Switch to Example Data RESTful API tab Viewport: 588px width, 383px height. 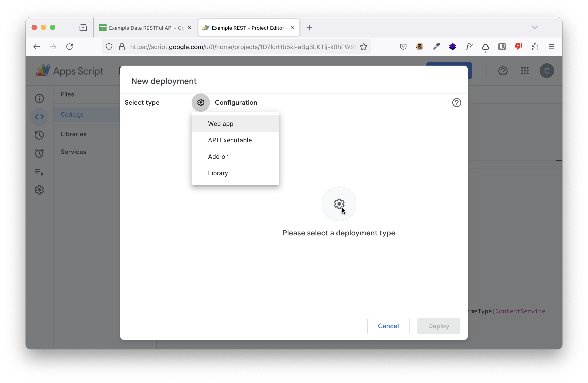pos(146,27)
